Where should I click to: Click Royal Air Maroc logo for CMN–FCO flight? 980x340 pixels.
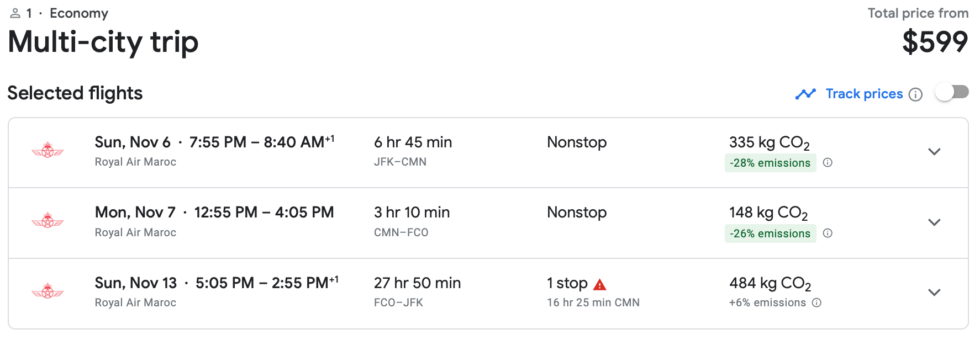point(48,221)
